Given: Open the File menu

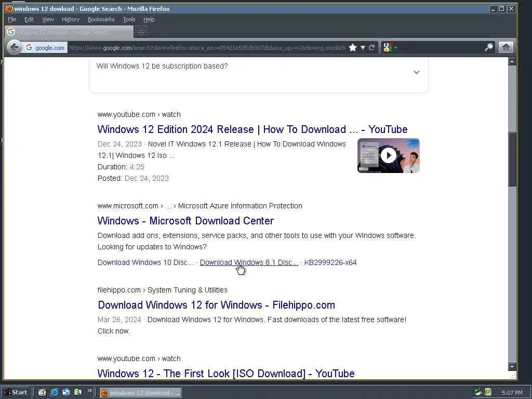Looking at the screenshot, I should click(x=12, y=19).
